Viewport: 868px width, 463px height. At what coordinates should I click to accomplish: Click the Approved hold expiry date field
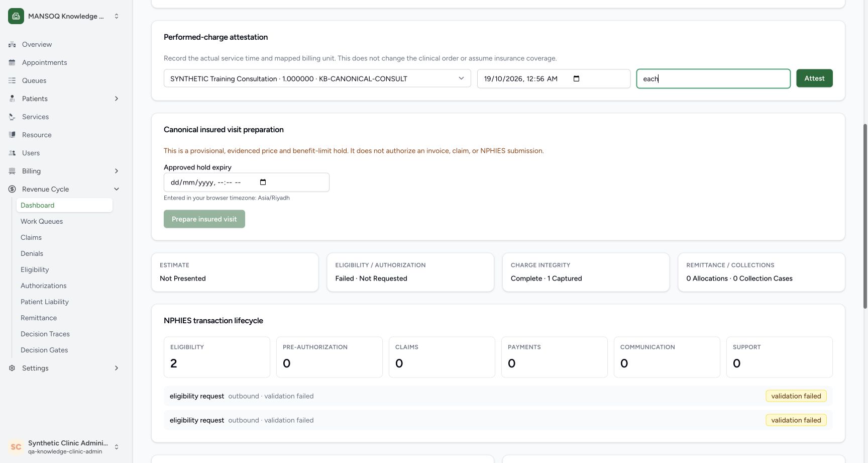pos(247,182)
